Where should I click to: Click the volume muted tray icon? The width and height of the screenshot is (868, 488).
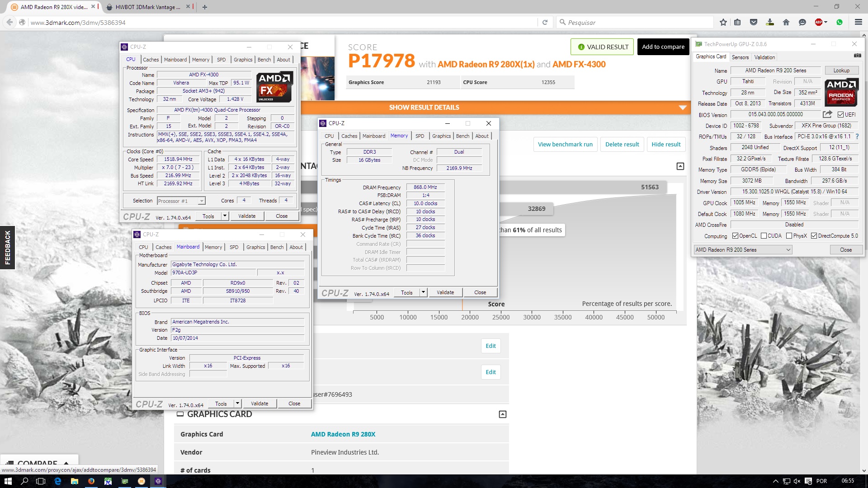click(797, 481)
